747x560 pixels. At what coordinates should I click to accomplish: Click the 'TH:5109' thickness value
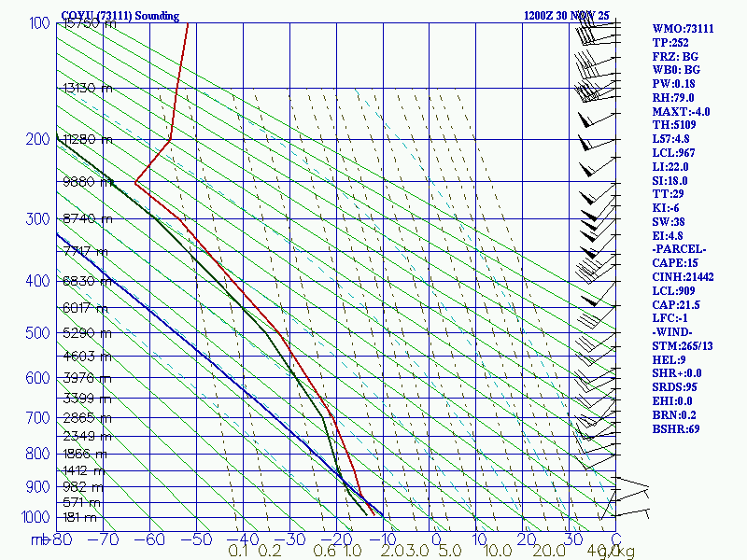(x=673, y=125)
